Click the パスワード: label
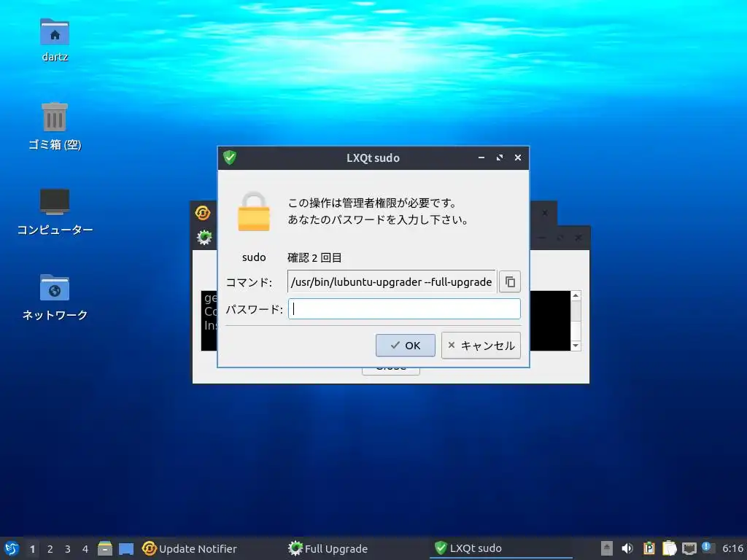Image resolution: width=747 pixels, height=560 pixels. pyautogui.click(x=254, y=309)
